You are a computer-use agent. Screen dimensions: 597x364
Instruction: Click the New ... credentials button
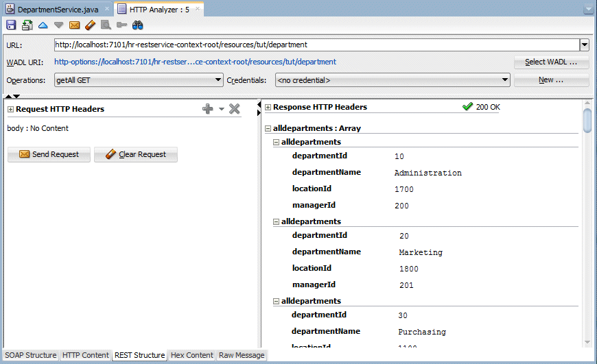551,80
